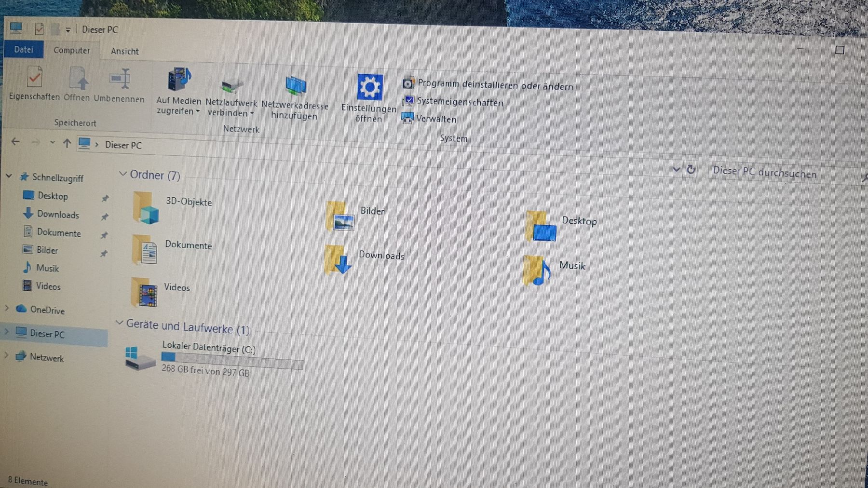Viewport: 868px width, 488px height.
Task: Open Einstellungen öffnen gear icon
Action: coord(370,87)
